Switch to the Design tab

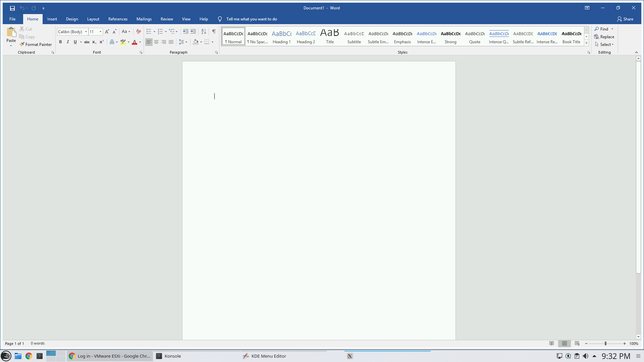[x=72, y=19]
